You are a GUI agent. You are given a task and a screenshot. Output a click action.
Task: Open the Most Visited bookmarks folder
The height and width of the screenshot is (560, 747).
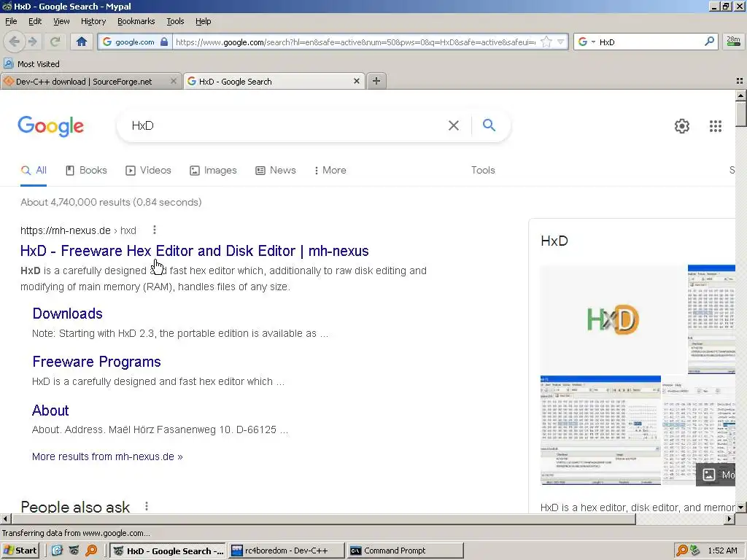[31, 64]
